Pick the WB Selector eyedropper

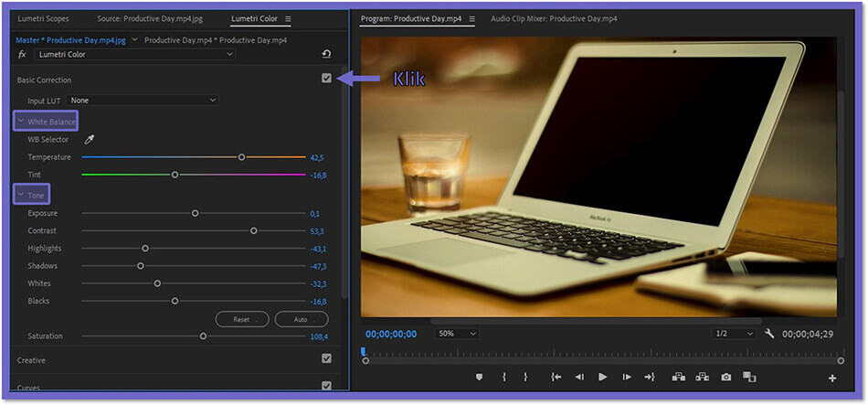(x=90, y=140)
